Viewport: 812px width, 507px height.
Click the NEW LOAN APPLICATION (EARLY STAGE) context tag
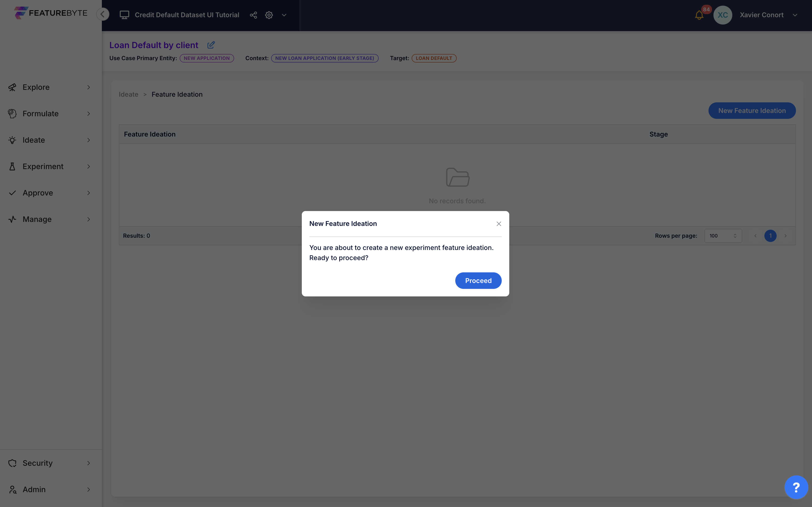coord(324,58)
